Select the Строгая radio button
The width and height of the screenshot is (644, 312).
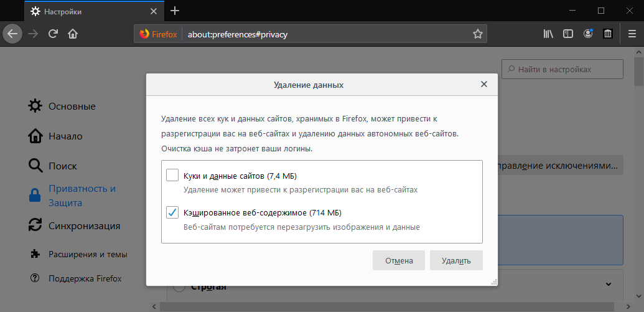click(179, 286)
